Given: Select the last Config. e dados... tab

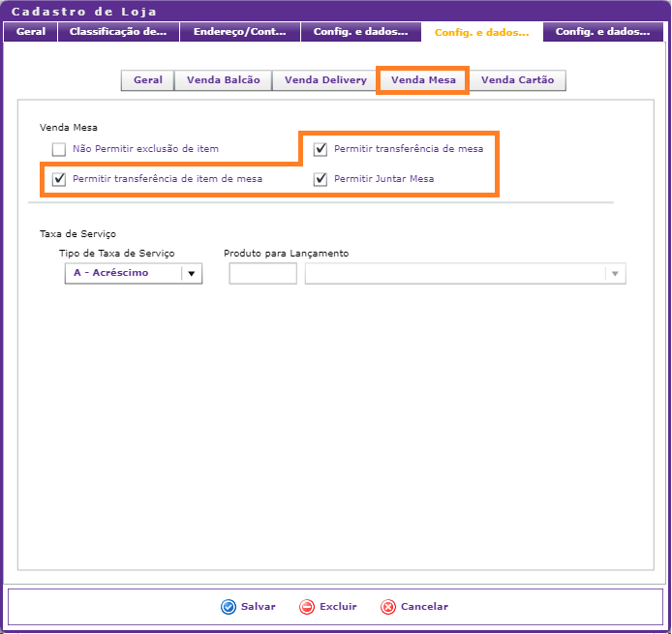Looking at the screenshot, I should pos(603,32).
